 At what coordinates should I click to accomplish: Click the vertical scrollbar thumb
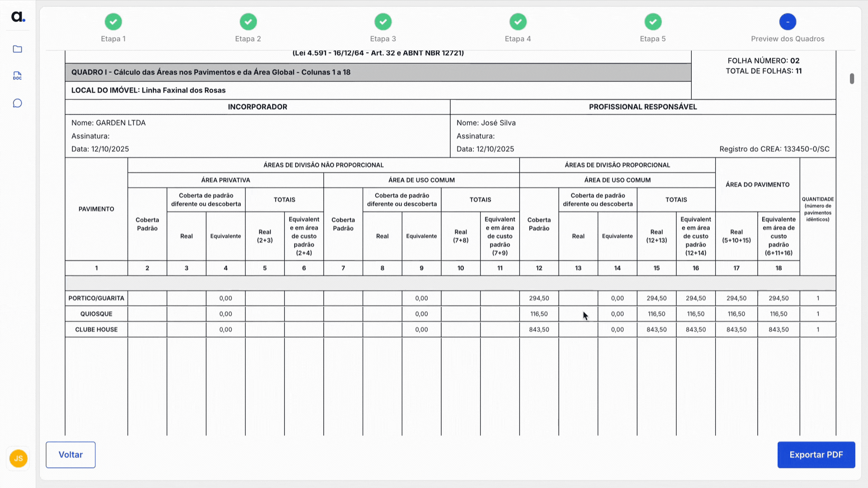pyautogui.click(x=852, y=79)
